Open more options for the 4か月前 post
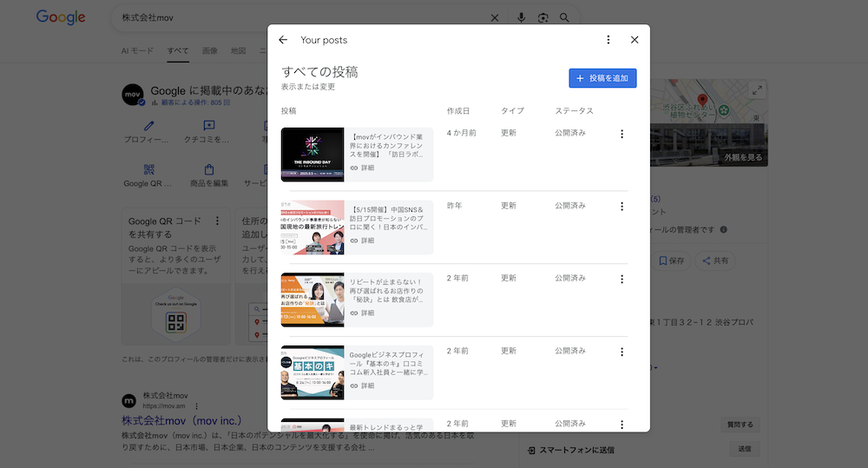This screenshot has width=868, height=468. pyautogui.click(x=621, y=134)
